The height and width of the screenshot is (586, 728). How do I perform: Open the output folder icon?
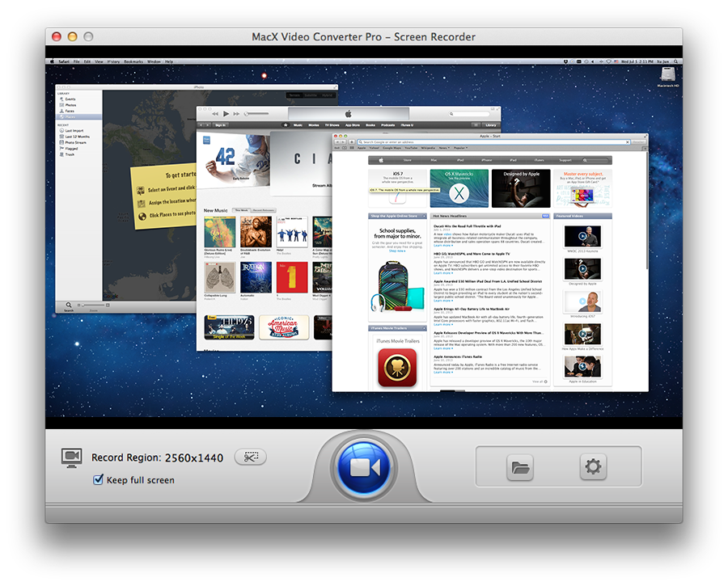coord(519,466)
